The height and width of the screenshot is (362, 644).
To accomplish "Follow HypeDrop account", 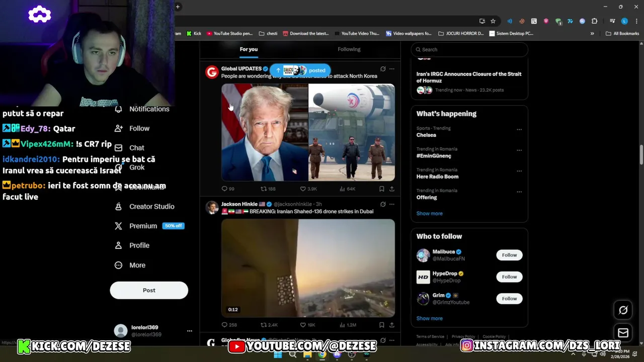I will coord(509,277).
